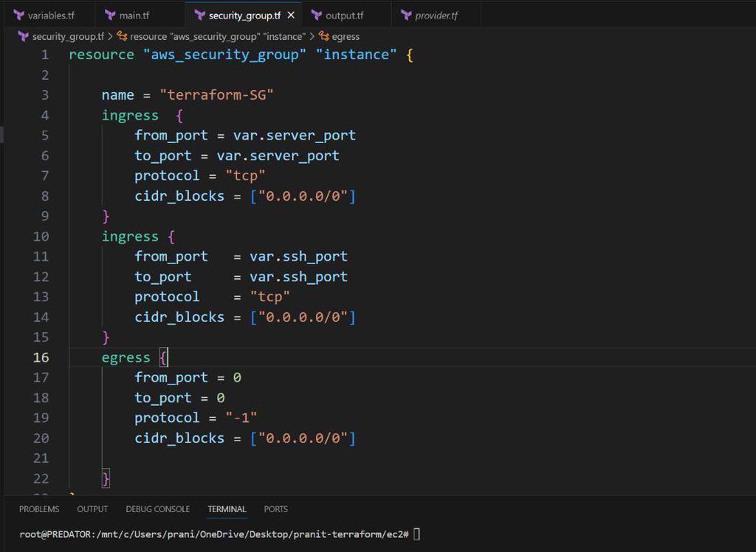Click the second ingress keyword on line 10
The width and height of the screenshot is (756, 552).
(130, 236)
